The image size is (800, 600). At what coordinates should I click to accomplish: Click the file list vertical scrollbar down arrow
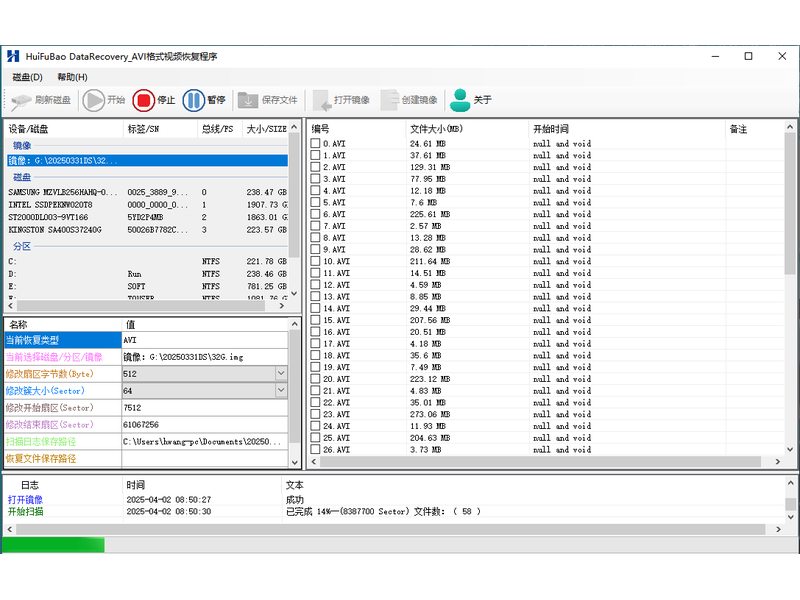point(790,449)
